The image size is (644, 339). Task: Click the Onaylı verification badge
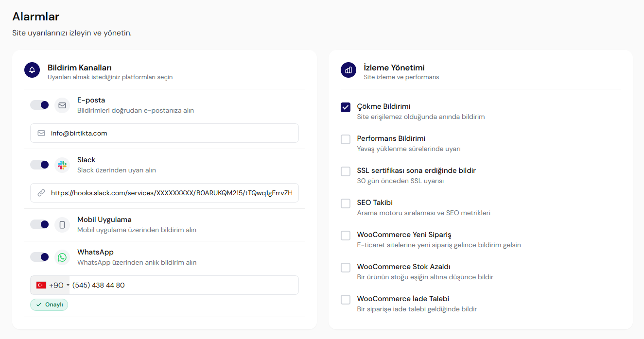[x=49, y=305]
